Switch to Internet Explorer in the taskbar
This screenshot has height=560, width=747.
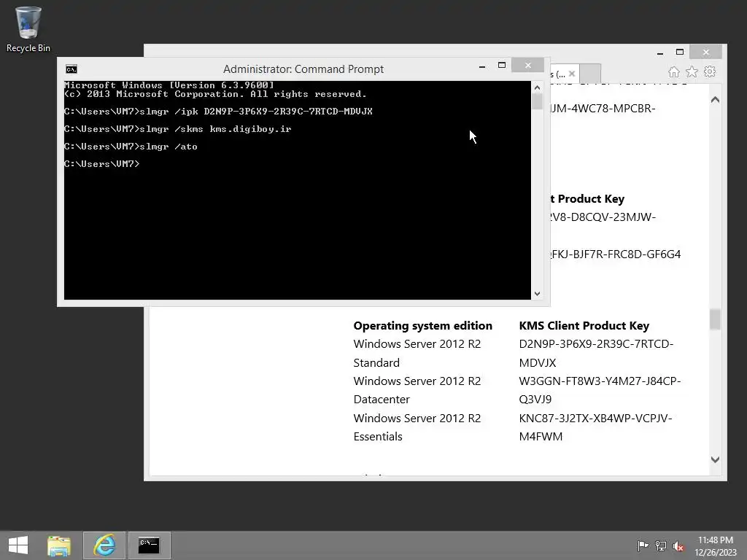(x=104, y=545)
